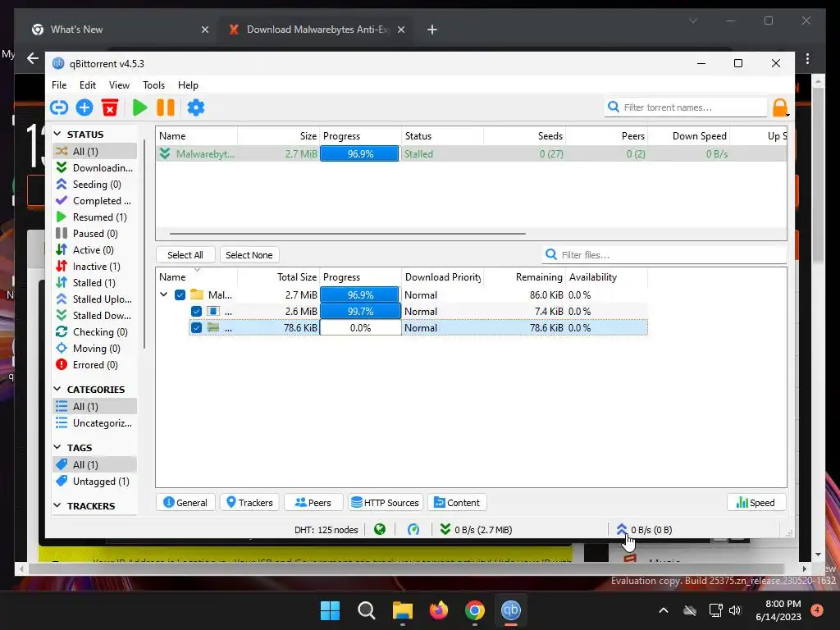This screenshot has width=840, height=630.
Task: Open Firefox from the taskbar
Action: point(439,610)
